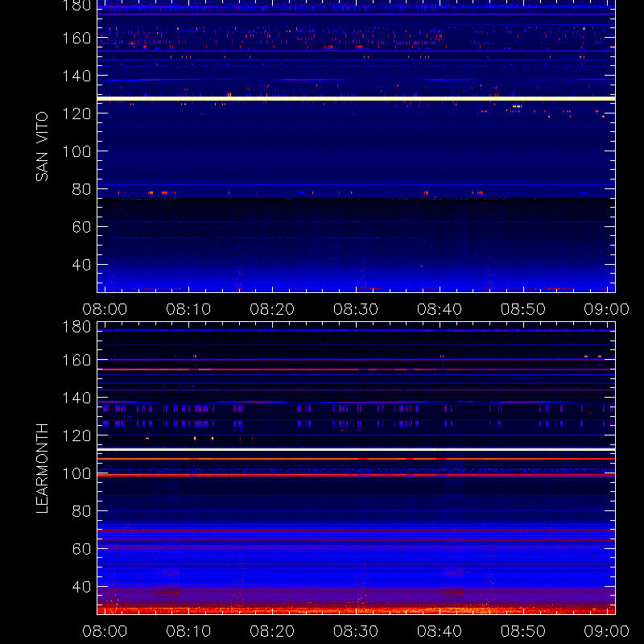
Task: Click the 08:40 time label under San Vito plot
Action: [x=440, y=309]
